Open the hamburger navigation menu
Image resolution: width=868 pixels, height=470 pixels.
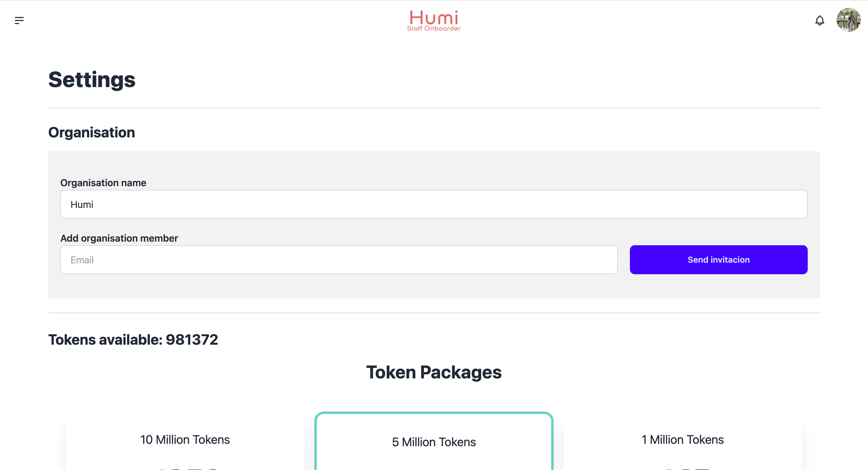coord(19,20)
